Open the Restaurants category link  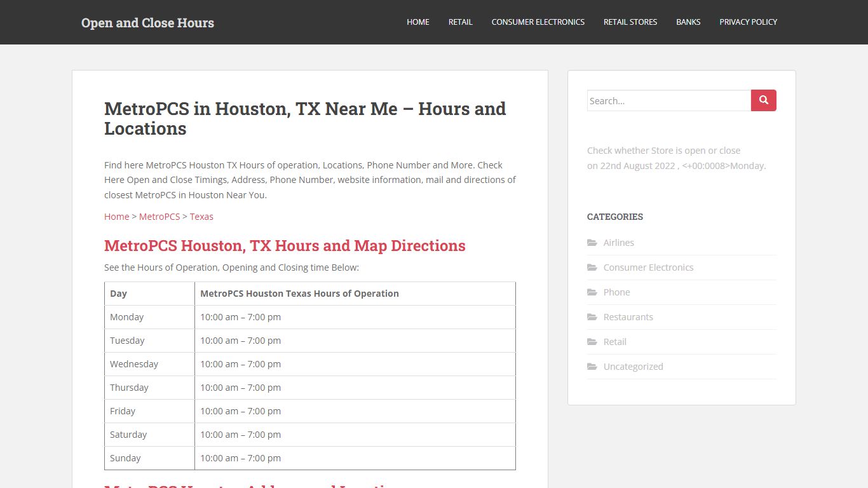[x=628, y=317]
